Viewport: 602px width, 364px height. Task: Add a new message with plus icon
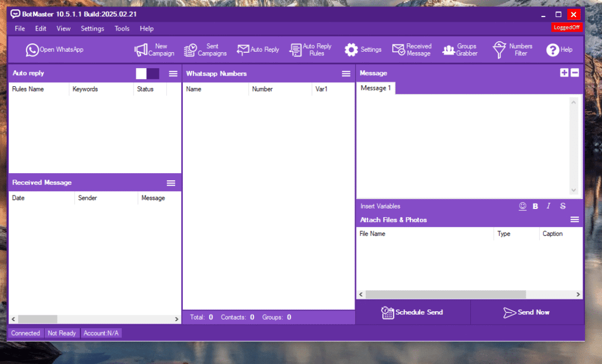click(564, 72)
